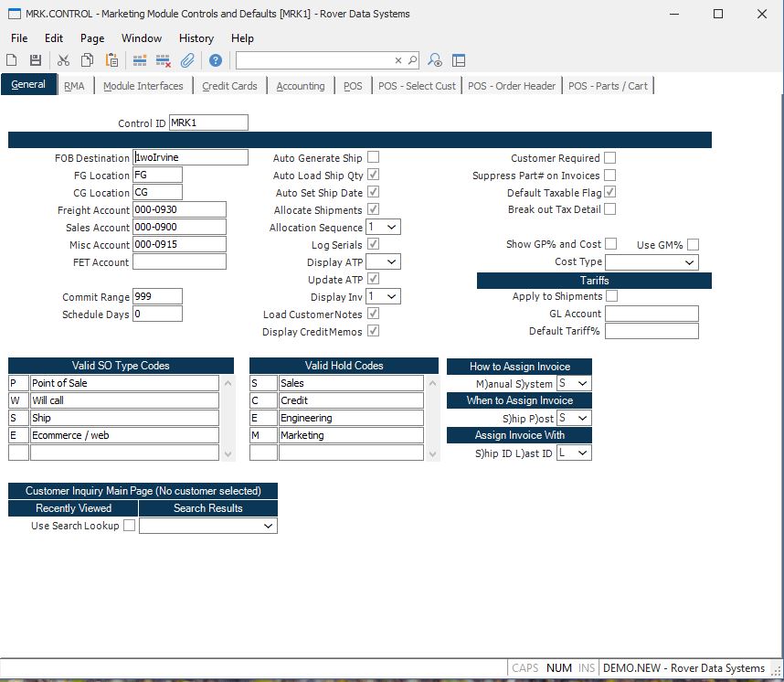Open the History menu
This screenshot has height=682, width=784.
point(196,38)
